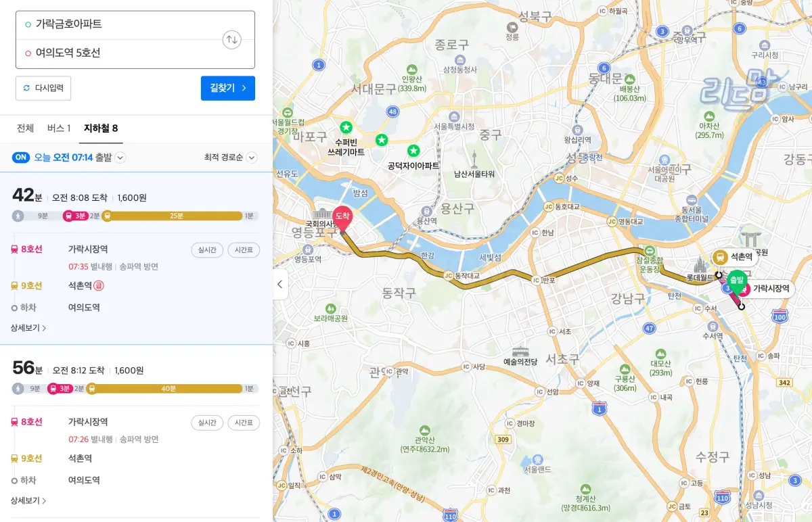The width and height of the screenshot is (812, 522).
Task: Select the 8호선 line icon beside 가락시장역
Action: click(15, 249)
